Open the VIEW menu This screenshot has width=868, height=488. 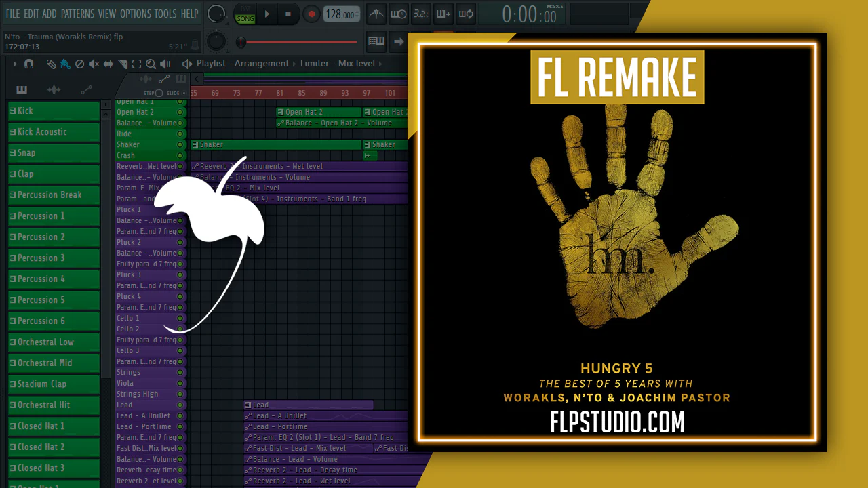(x=107, y=14)
